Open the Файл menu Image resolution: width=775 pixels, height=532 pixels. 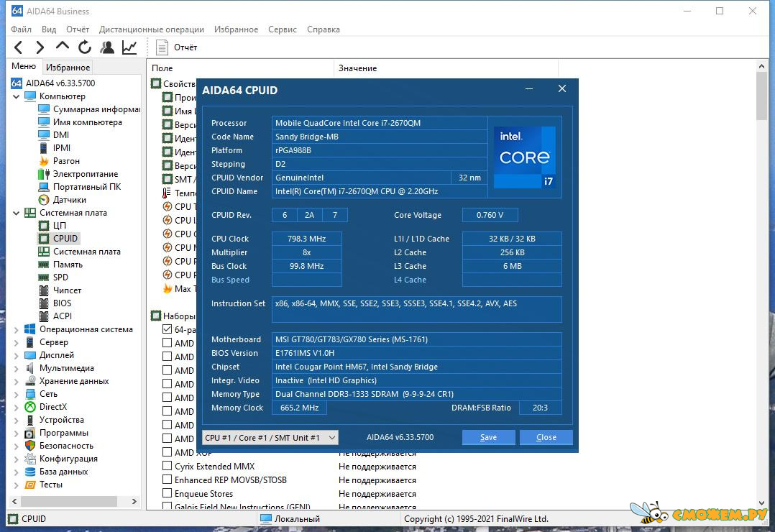click(x=22, y=29)
